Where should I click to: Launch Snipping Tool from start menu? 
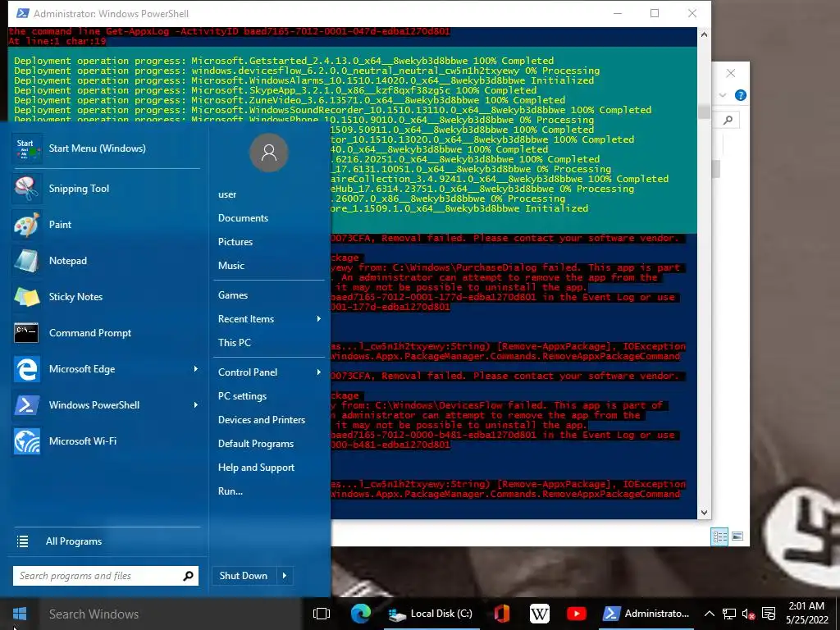pos(106,189)
